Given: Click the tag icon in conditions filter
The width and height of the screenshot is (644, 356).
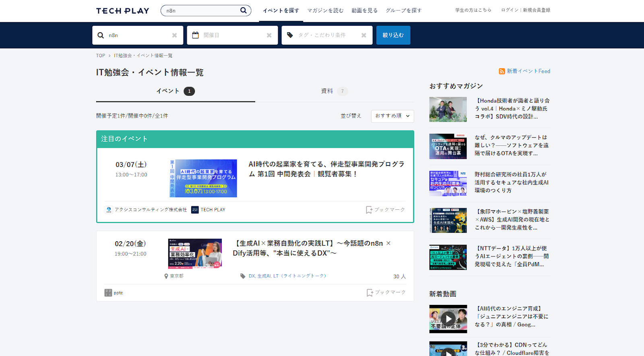Looking at the screenshot, I should coord(290,35).
